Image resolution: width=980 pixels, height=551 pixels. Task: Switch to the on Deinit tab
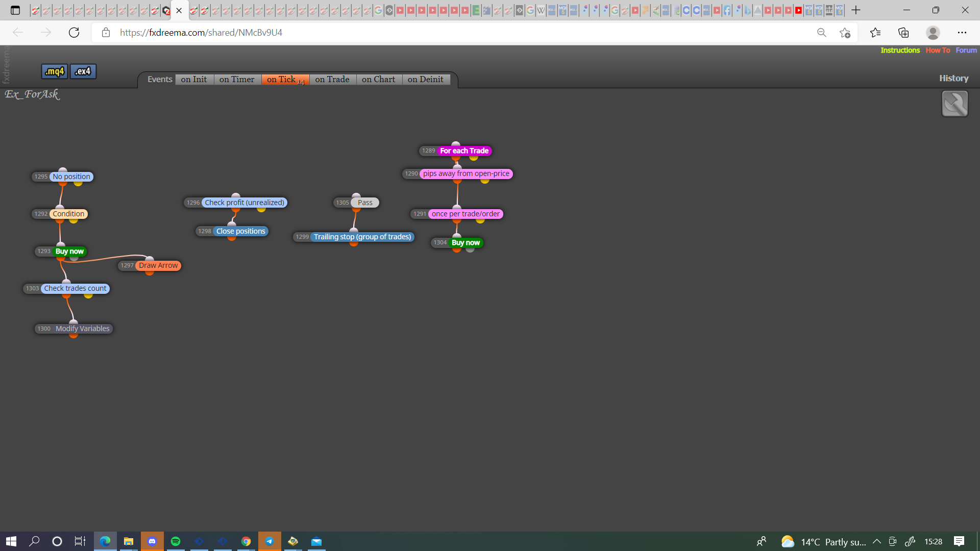426,79
